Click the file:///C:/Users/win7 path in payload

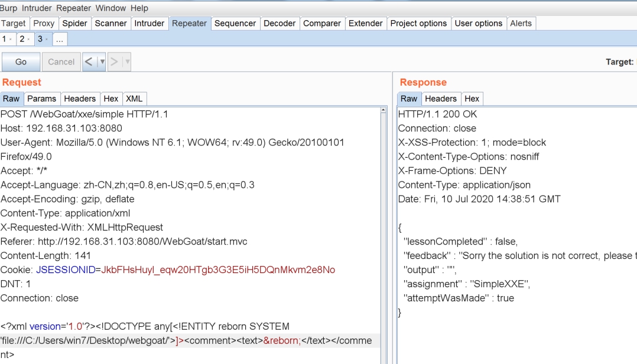coord(88,340)
